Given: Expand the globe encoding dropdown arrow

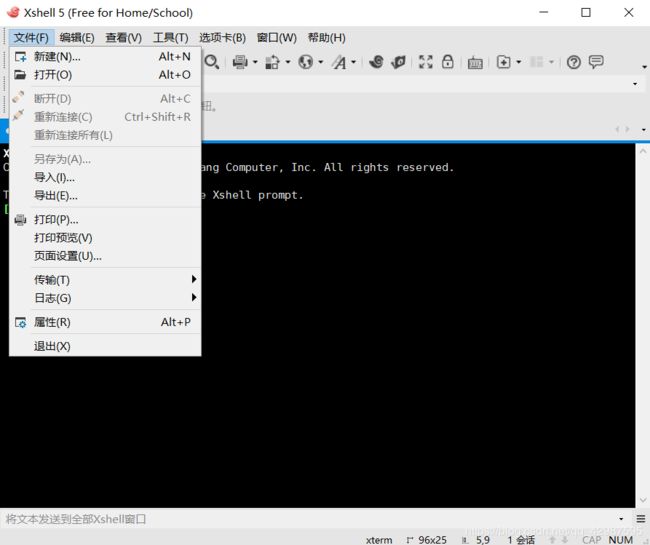Looking at the screenshot, I should (x=320, y=62).
